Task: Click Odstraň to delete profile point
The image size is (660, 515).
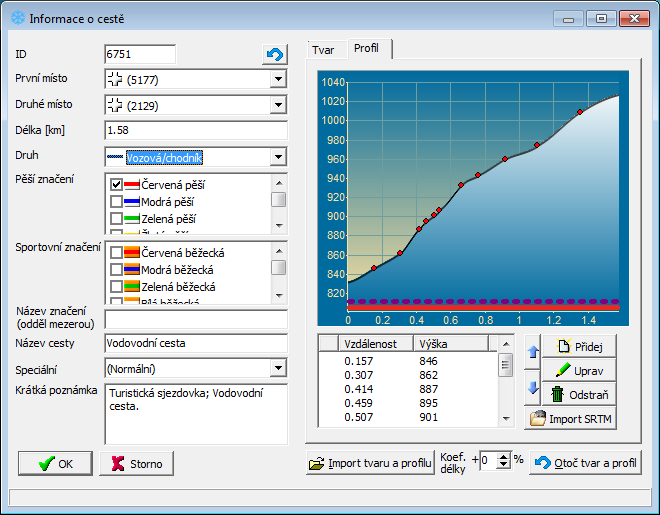Action: pyautogui.click(x=579, y=394)
